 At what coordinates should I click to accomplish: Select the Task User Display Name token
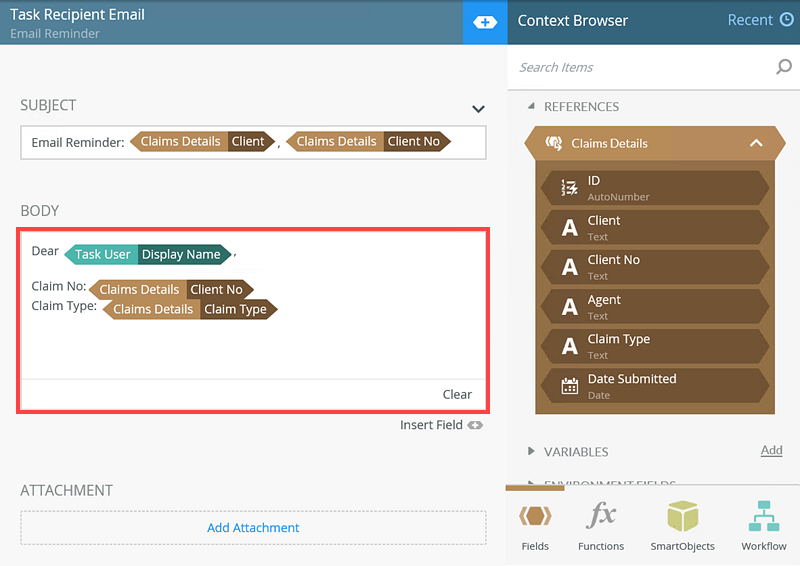148,254
